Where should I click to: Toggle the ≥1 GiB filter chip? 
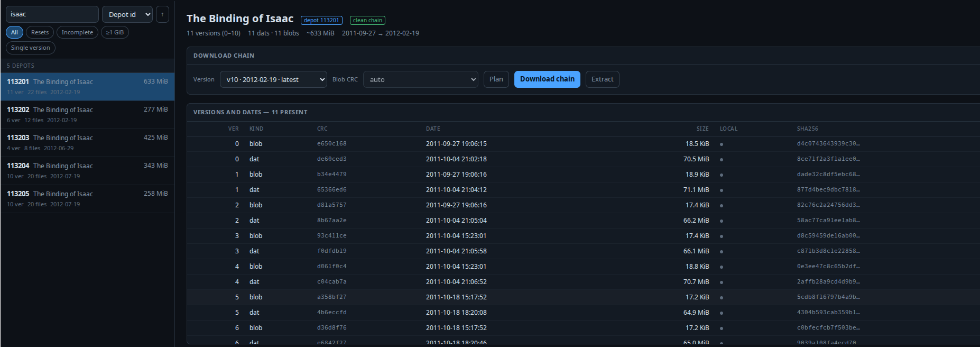pos(115,32)
